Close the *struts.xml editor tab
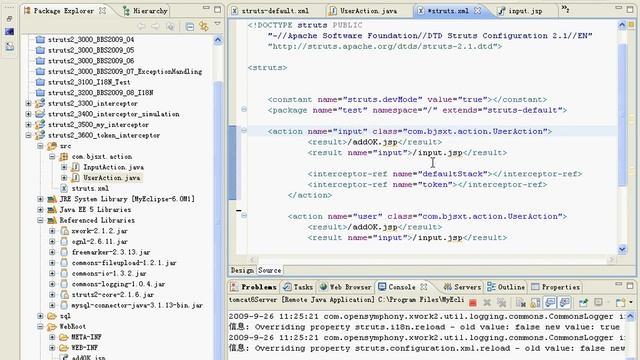Screen dimensions: 640x360 click(x=478, y=11)
